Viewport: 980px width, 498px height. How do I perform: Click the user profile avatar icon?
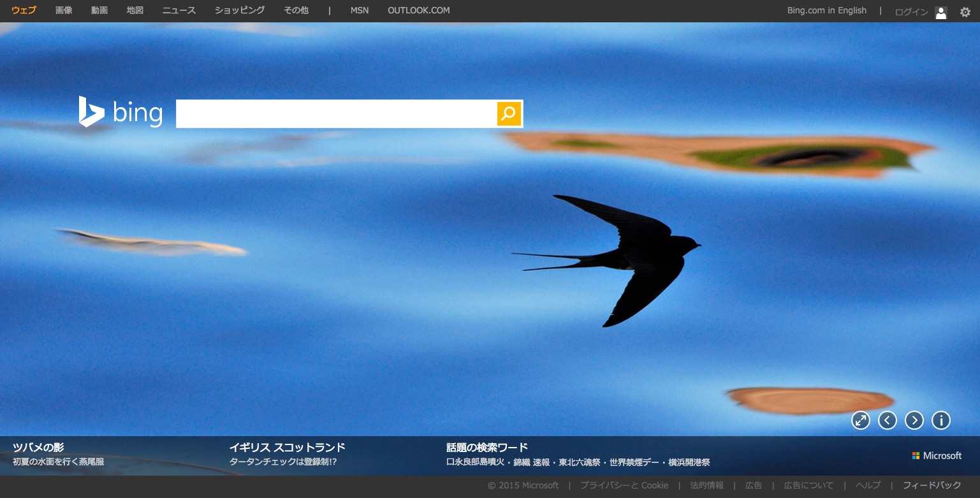[941, 12]
